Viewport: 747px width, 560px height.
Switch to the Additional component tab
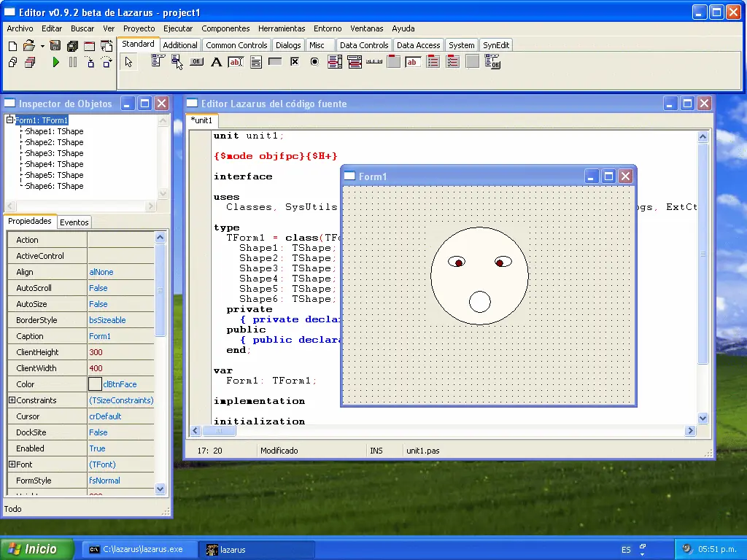180,45
